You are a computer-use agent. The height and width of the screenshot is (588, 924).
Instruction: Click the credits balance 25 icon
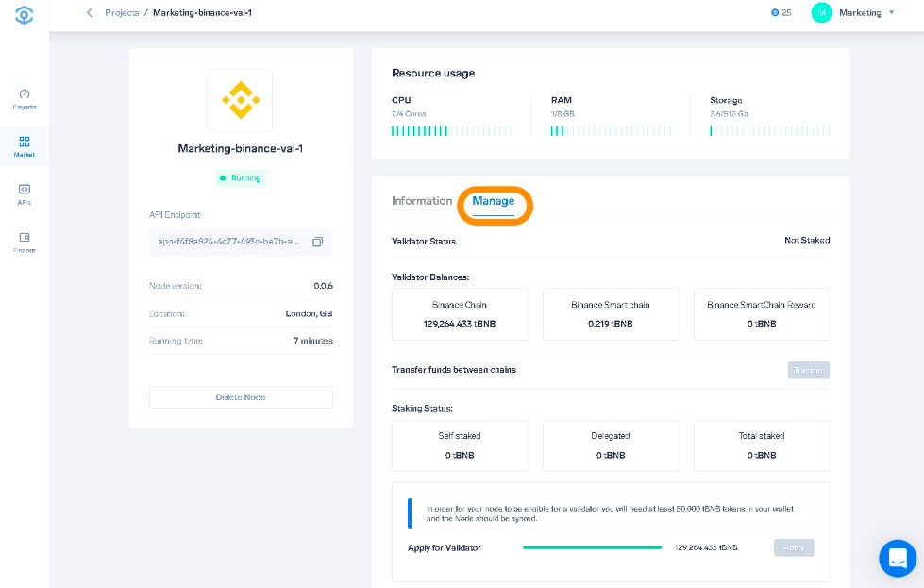click(775, 12)
